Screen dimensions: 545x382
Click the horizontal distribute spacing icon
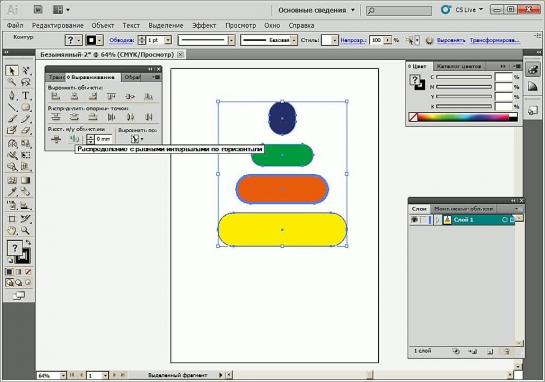tap(74, 139)
